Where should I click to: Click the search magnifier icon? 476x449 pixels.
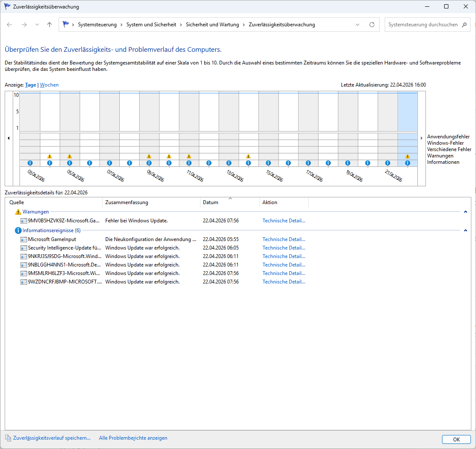tap(464, 25)
